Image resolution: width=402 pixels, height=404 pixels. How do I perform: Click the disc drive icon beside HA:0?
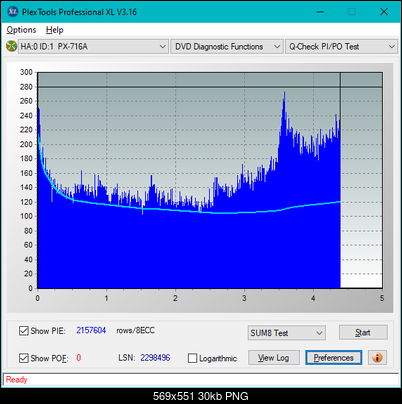11,46
